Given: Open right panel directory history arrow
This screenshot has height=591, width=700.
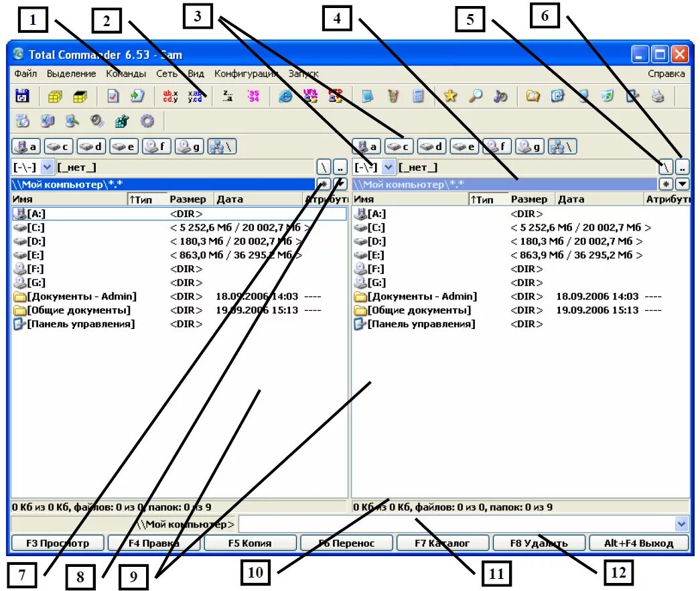Looking at the screenshot, I should tap(682, 184).
